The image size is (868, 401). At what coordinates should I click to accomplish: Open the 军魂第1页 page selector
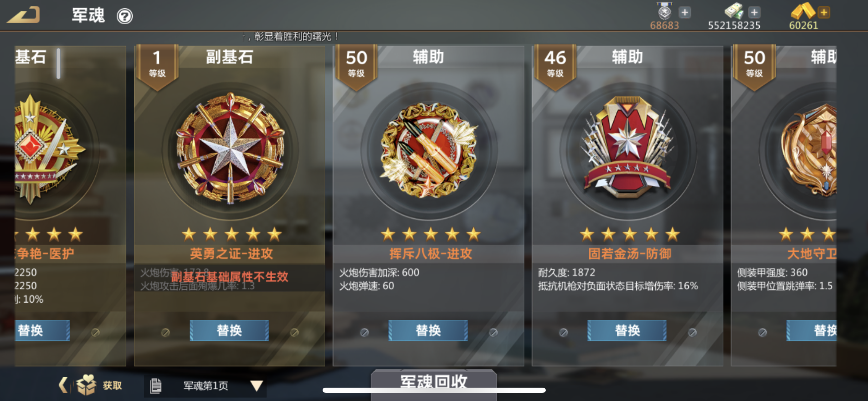(206, 386)
